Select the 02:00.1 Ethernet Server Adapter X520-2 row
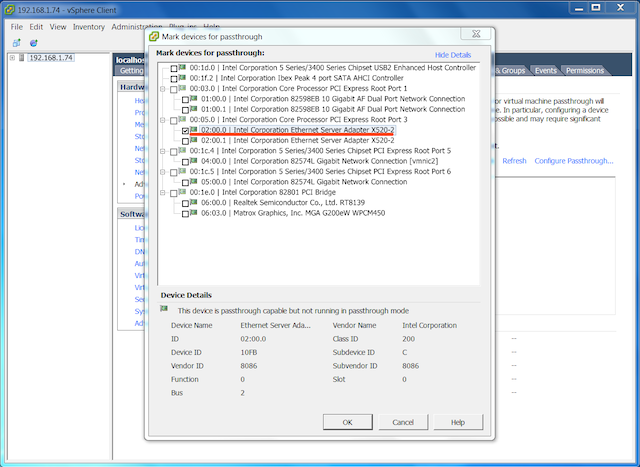Viewport: 640px width, 467px height. (x=298, y=140)
